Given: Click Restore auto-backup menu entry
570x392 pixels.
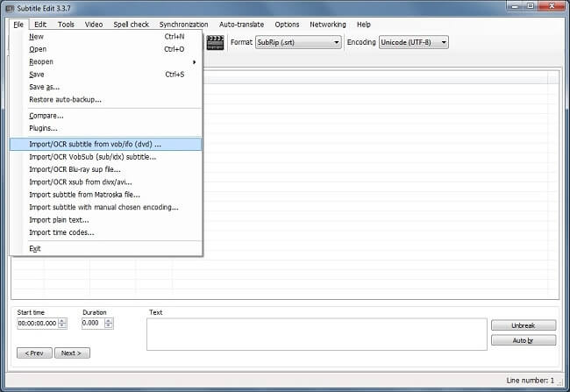Looking at the screenshot, I should [65, 100].
